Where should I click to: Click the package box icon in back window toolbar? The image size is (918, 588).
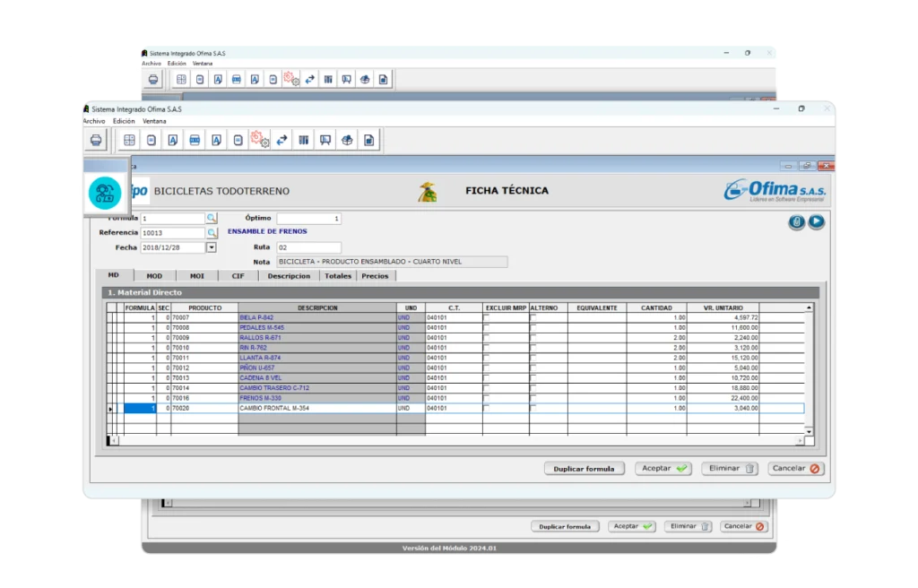tap(365, 79)
